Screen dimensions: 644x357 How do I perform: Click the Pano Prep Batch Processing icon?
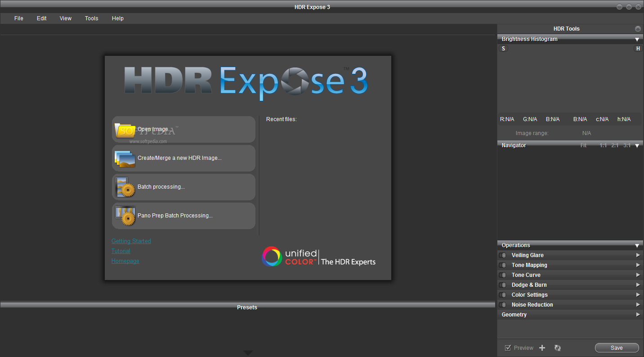pyautogui.click(x=125, y=216)
